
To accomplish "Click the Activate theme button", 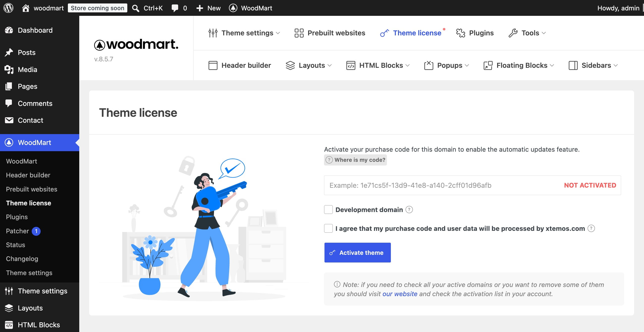I will 357,253.
